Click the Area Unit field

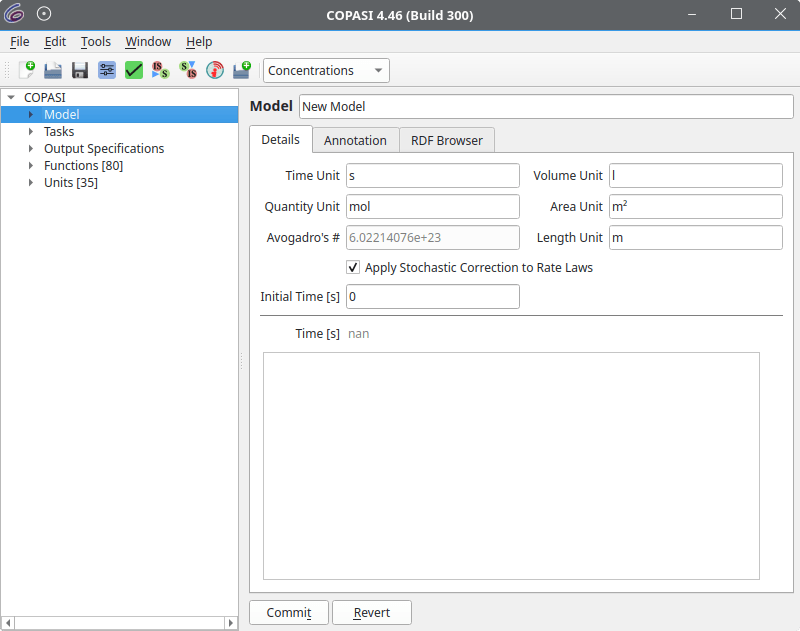(696, 207)
